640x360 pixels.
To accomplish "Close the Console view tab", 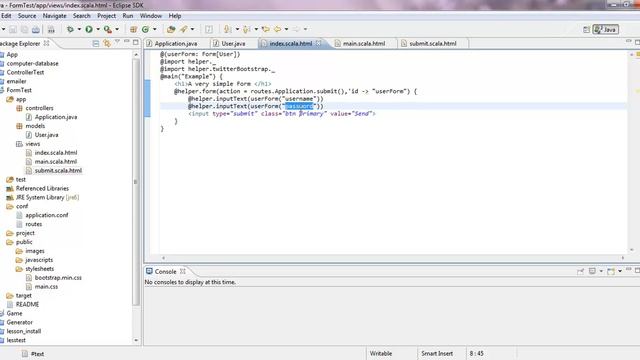I will point(183,271).
